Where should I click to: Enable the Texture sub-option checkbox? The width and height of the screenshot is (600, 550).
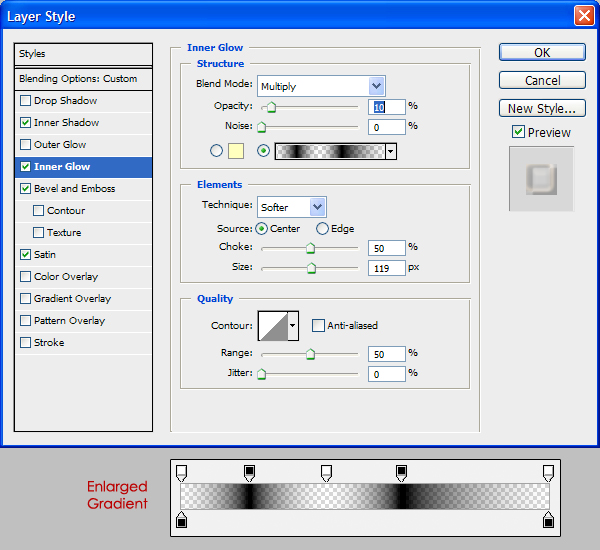38,233
